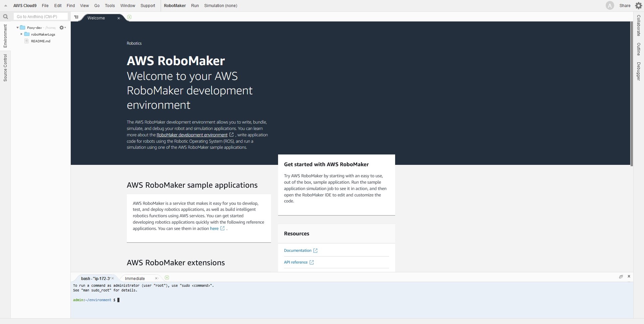
Task: Switch to the Immediate tab
Action: (x=135, y=278)
